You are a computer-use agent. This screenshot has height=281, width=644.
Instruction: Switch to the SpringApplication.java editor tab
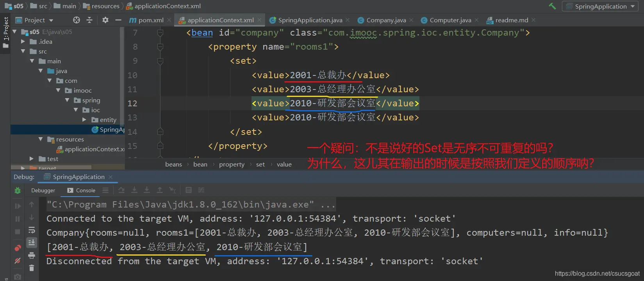click(306, 20)
